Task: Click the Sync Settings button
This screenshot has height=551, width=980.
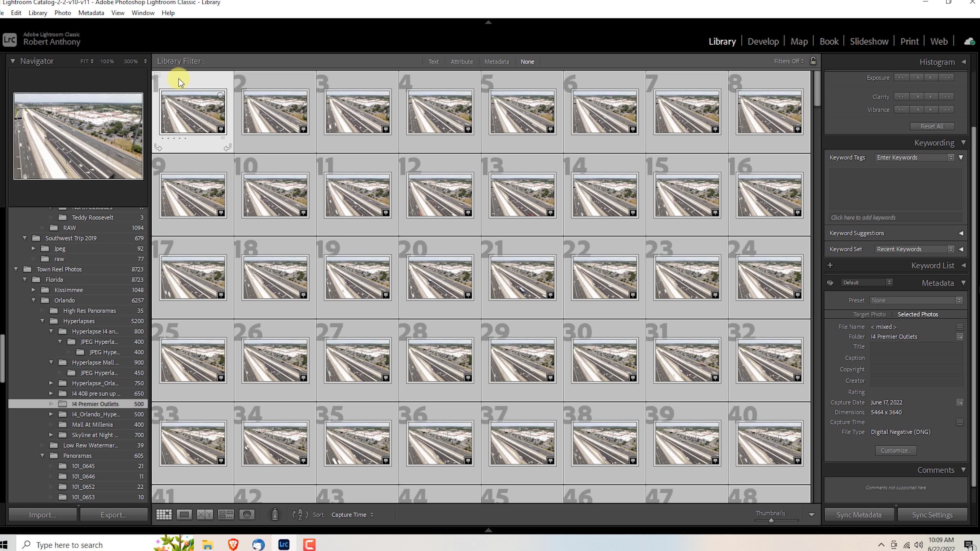Action: [x=932, y=515]
